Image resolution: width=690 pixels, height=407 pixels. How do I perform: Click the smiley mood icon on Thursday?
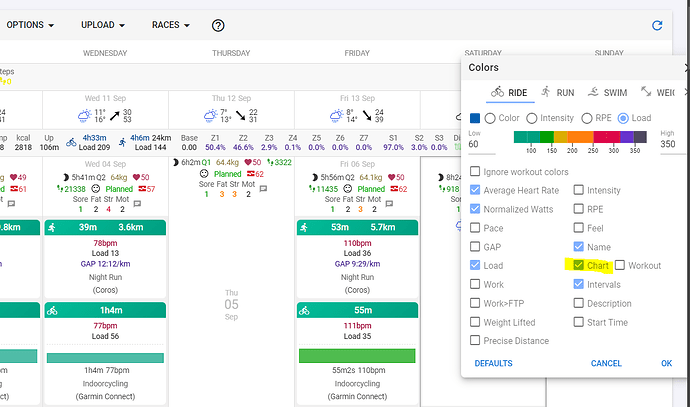pos(204,174)
